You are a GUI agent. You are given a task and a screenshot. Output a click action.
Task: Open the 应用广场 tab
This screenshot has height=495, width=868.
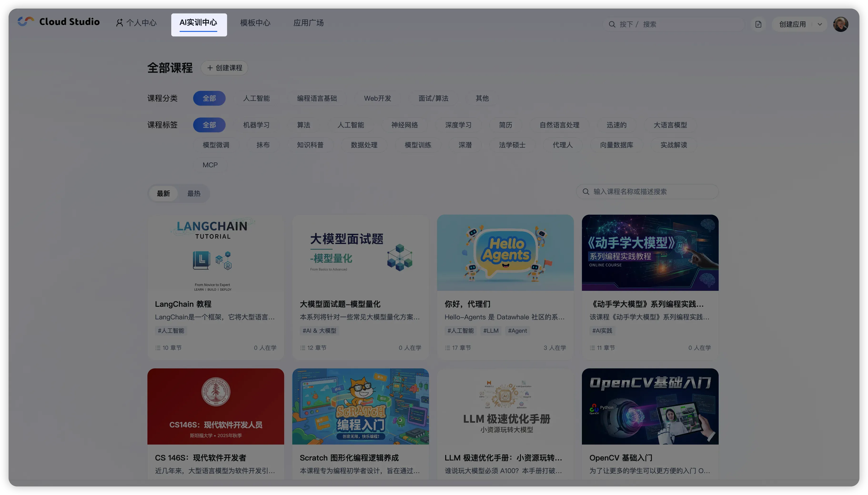[308, 23]
